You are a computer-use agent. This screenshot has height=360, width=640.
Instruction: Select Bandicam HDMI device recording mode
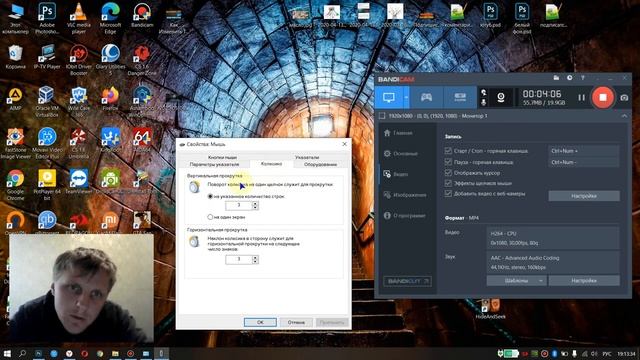point(460,97)
